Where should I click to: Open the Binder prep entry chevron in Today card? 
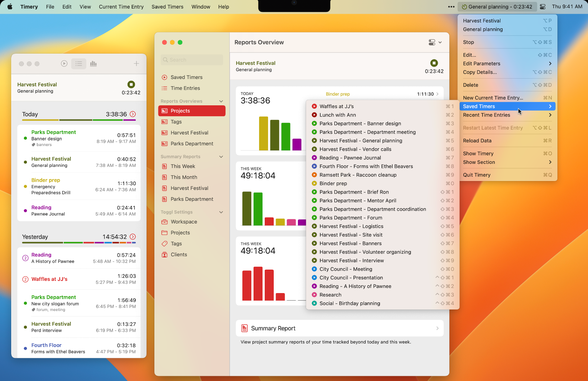point(437,94)
